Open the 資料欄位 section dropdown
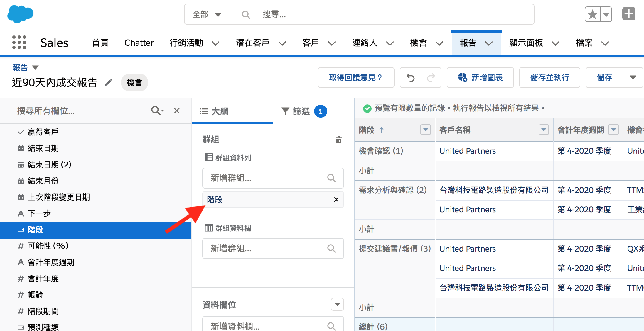The height and width of the screenshot is (331, 644). (337, 304)
